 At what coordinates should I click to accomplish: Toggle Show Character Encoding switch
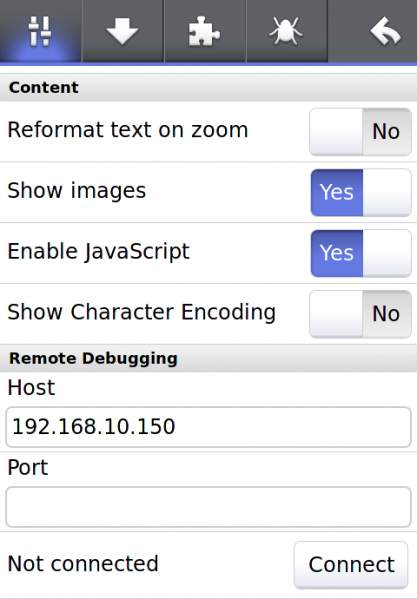coord(360,314)
